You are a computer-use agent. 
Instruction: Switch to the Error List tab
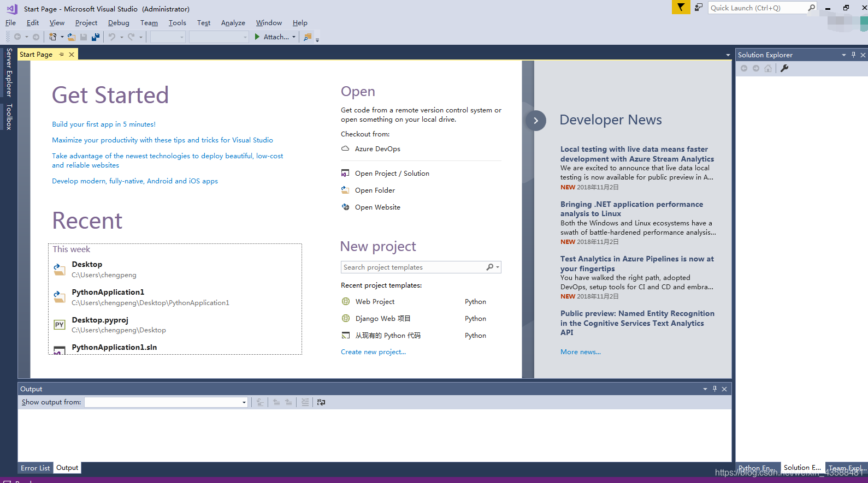click(x=36, y=468)
